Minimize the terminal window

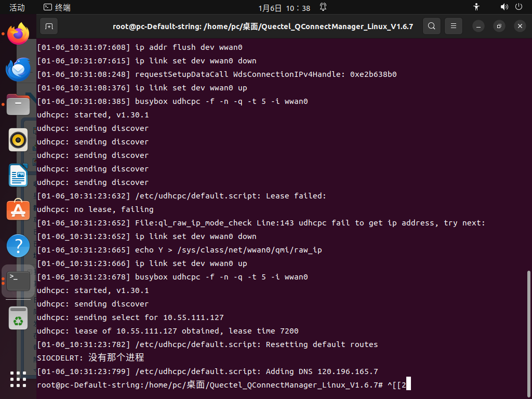tap(478, 26)
